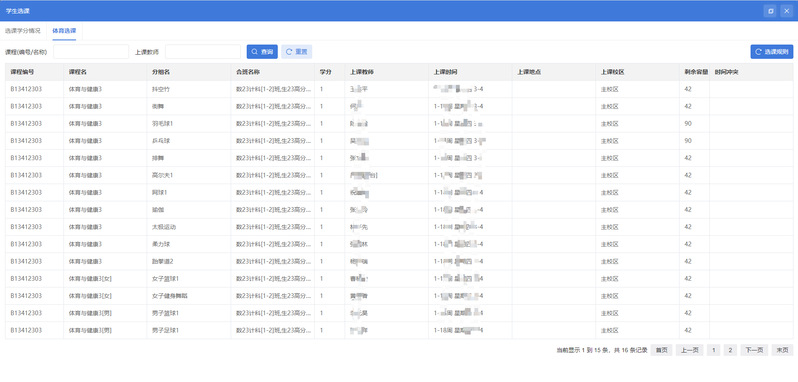798x382 pixels.
Task: Click the 剩余容量 column header
Action: [696, 72]
